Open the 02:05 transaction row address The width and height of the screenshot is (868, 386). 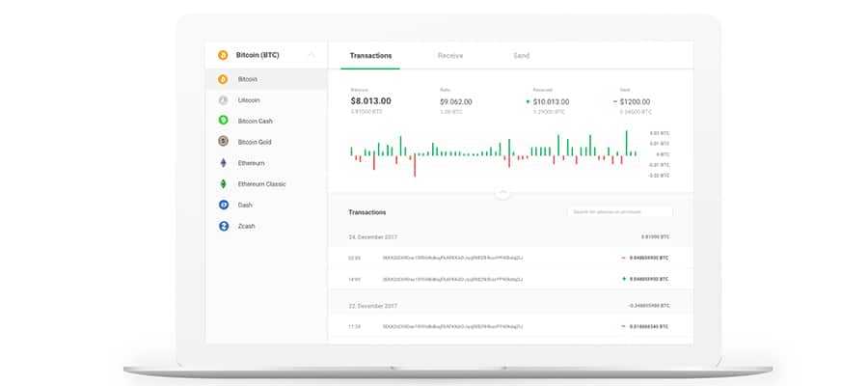click(x=453, y=258)
